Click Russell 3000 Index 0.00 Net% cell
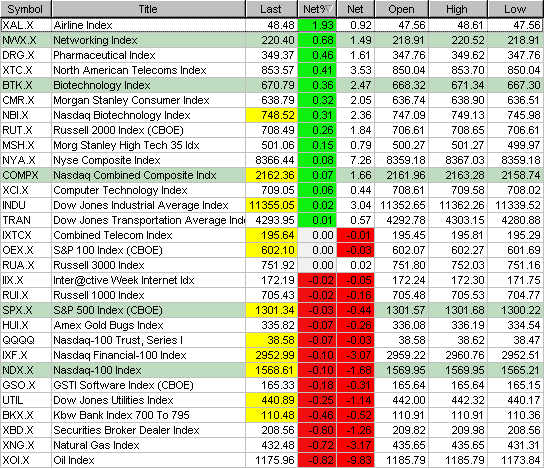The width and height of the screenshot is (544, 468). pos(317,265)
